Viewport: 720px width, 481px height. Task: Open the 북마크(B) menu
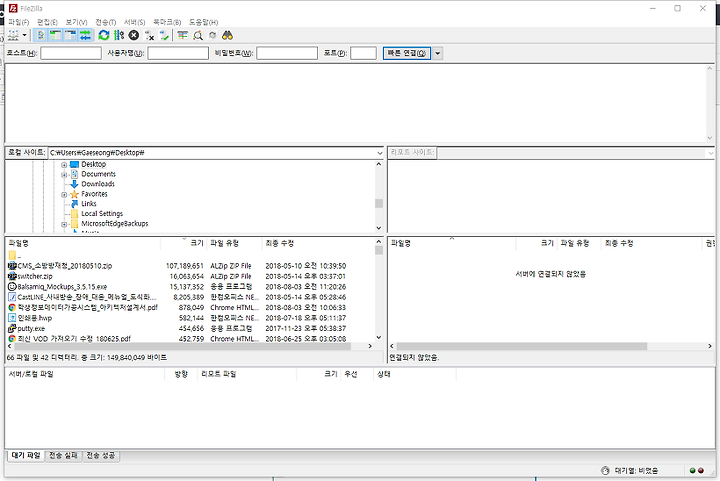tap(167, 22)
